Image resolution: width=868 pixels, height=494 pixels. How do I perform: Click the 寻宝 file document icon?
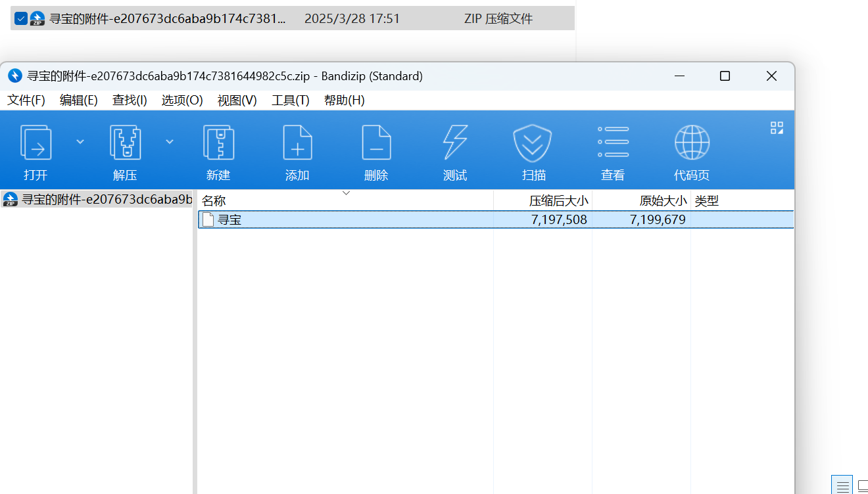pos(208,219)
